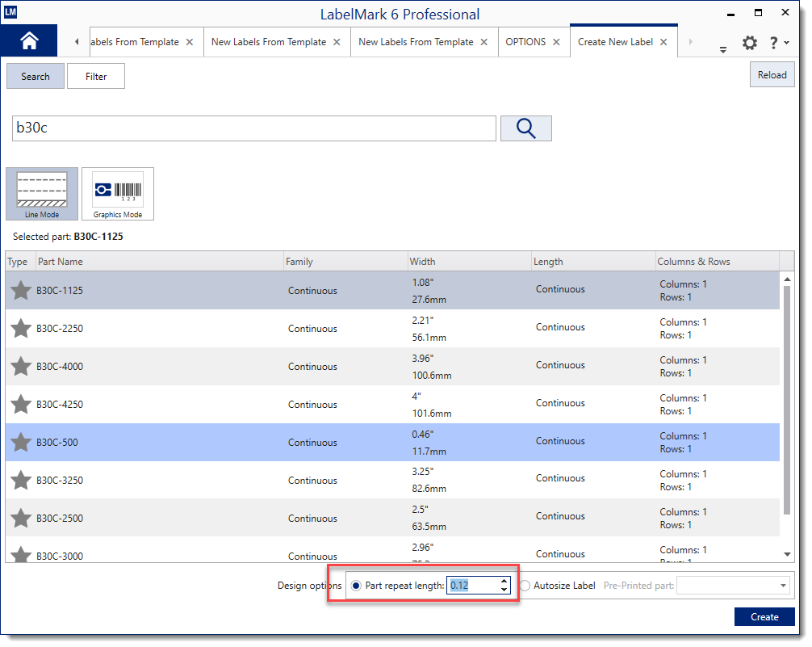
Task: Click the Reload button
Action: [x=772, y=75]
